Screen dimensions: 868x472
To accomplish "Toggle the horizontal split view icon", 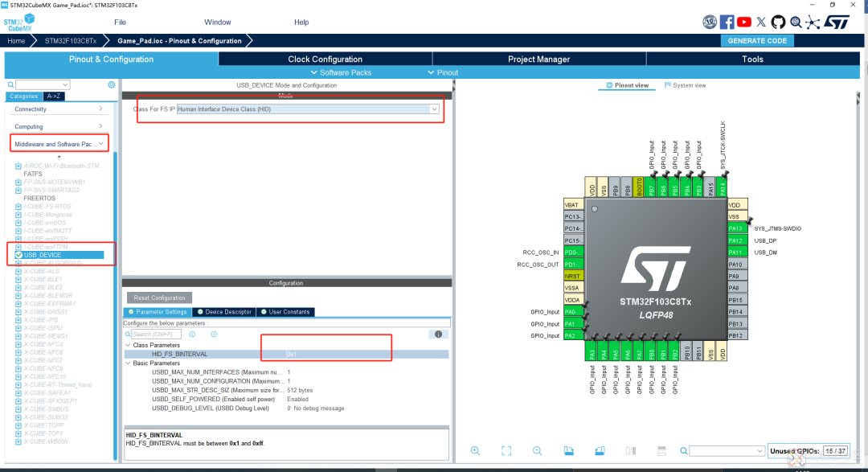I will point(661,451).
